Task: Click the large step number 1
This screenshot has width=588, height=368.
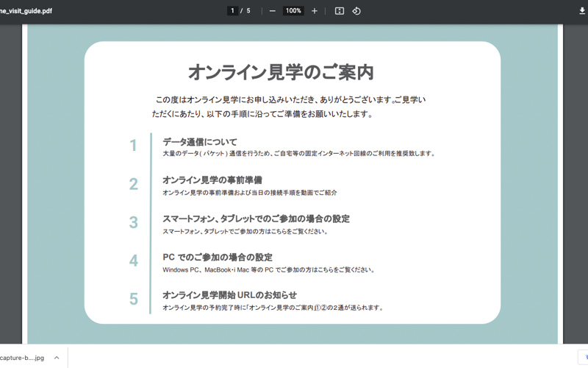Action: (x=133, y=146)
